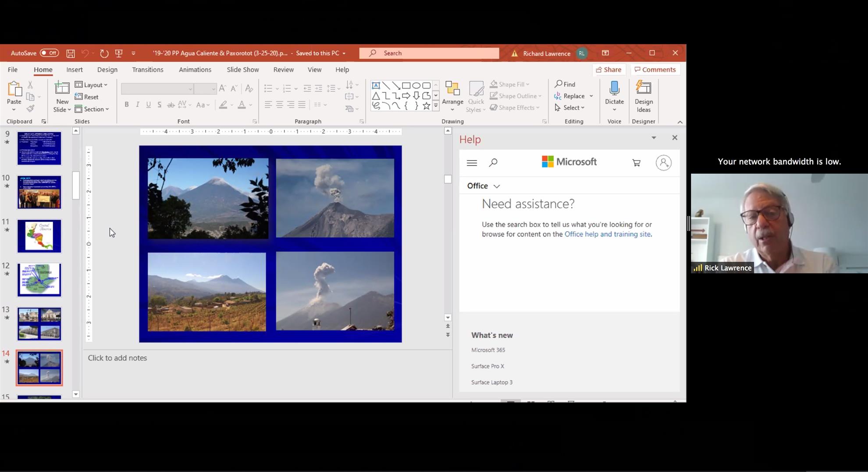Screen dimensions: 868x472
Task: Switch to the Transitions tab
Action: pyautogui.click(x=147, y=70)
